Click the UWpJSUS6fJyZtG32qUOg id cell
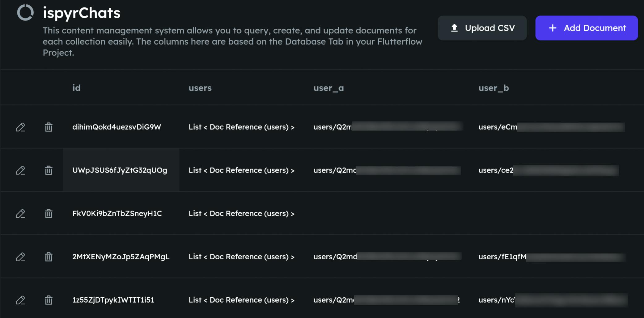644x318 pixels. pos(120,170)
